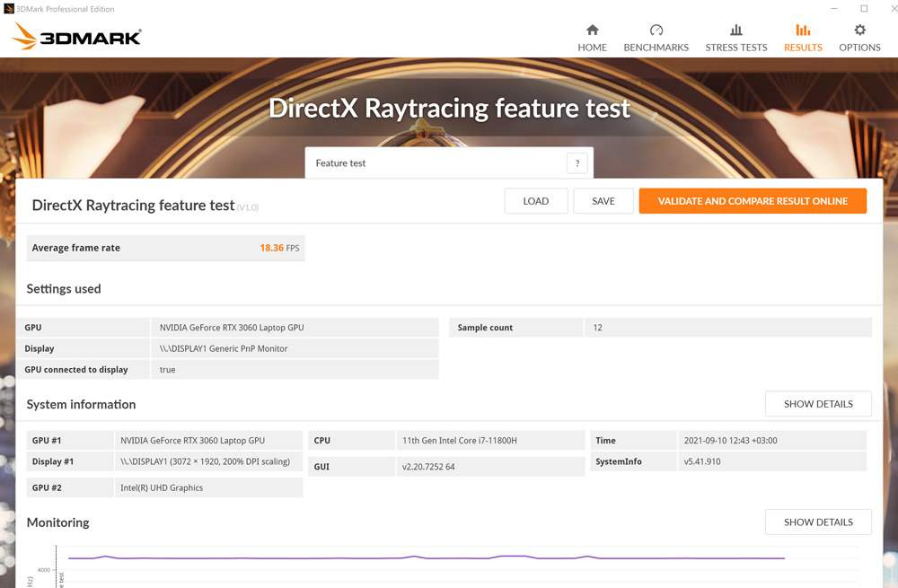Click the SAVE button

603,201
